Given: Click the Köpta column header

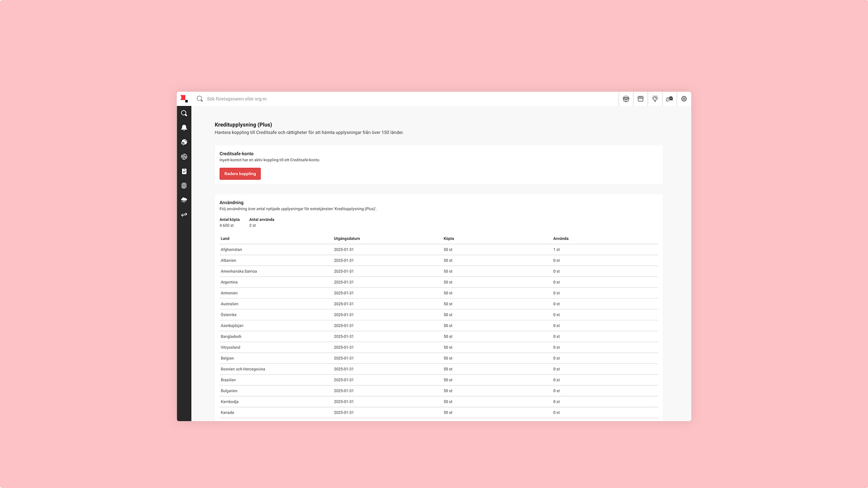Looking at the screenshot, I should [x=448, y=239].
